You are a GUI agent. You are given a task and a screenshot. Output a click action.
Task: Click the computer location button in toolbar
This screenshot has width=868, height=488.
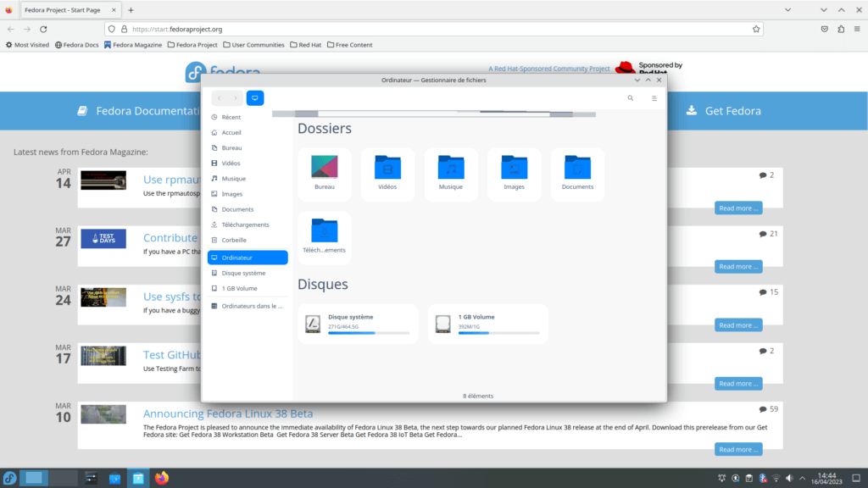click(x=255, y=98)
